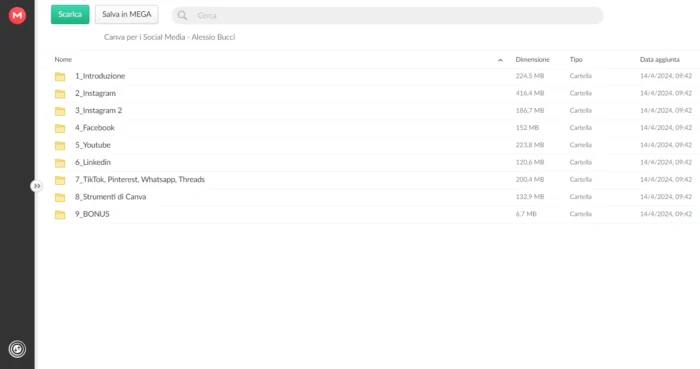
Task: Select 7_TikTok, Pinterest, Whatsapp, Threads folder
Action: (x=374, y=179)
